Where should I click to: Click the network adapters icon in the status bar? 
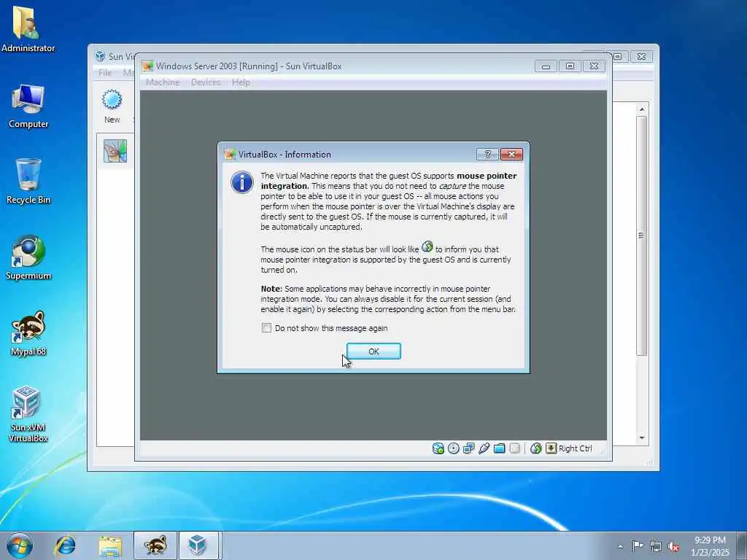click(x=469, y=448)
